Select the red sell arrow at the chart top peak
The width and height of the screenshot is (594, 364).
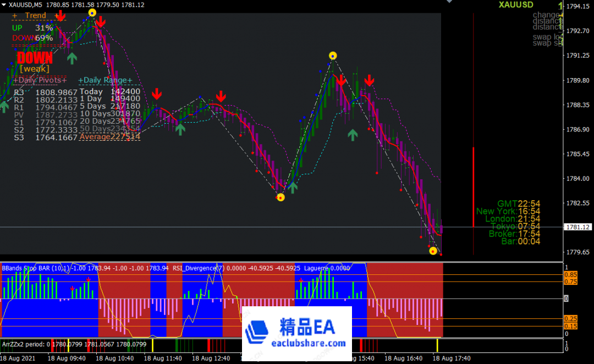click(x=101, y=22)
